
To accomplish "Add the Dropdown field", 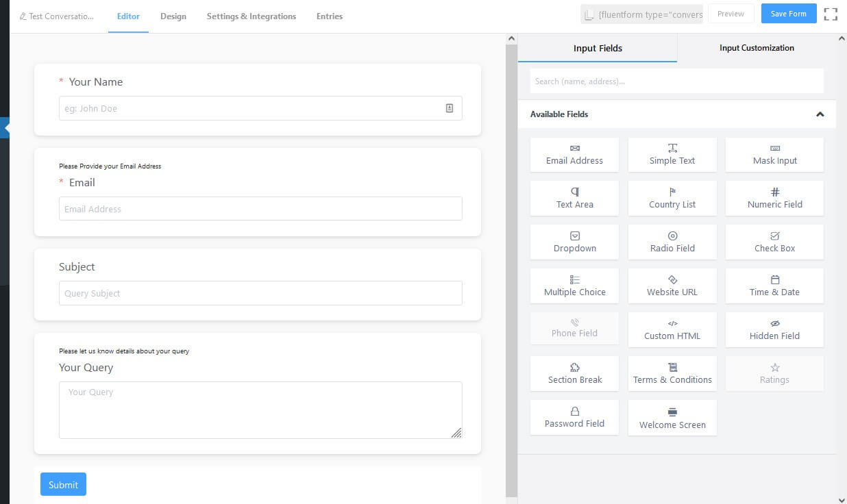I will [x=574, y=242].
